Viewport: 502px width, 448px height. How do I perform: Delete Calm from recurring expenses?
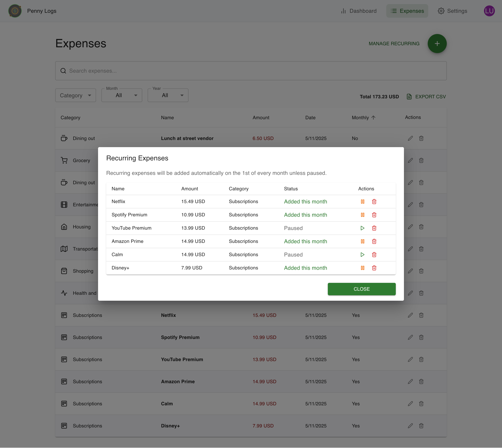click(x=374, y=255)
